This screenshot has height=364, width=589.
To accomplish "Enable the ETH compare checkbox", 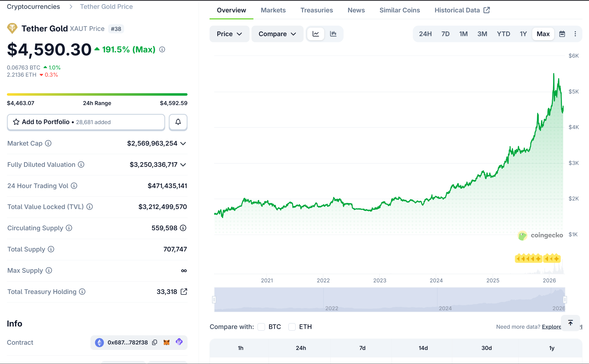I will point(292,327).
